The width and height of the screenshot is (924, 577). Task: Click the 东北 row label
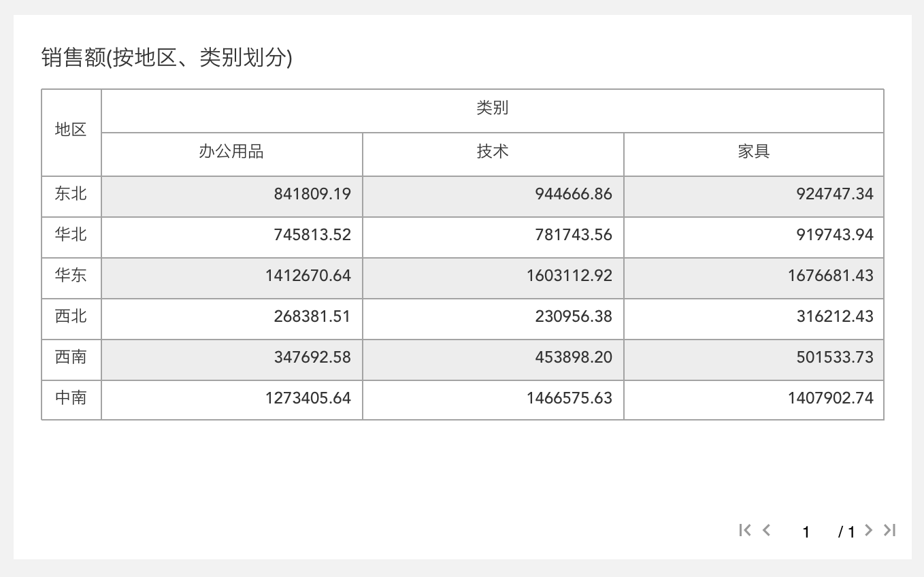tap(71, 194)
